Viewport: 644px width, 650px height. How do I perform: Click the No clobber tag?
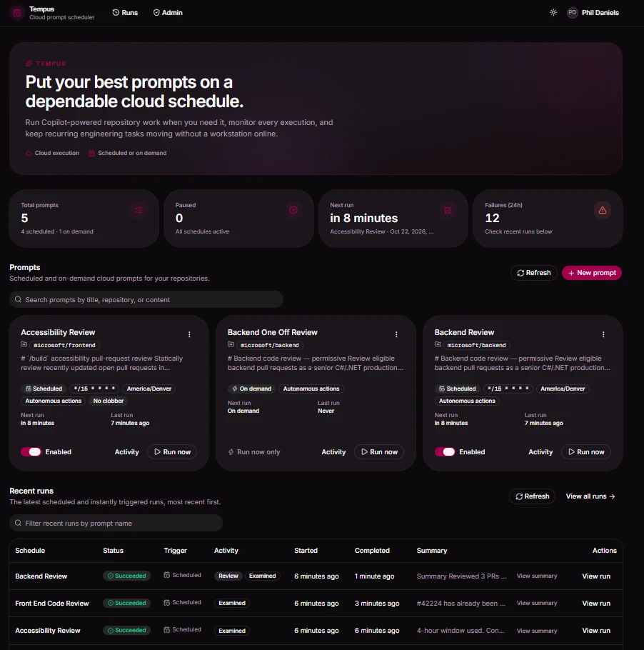click(108, 401)
